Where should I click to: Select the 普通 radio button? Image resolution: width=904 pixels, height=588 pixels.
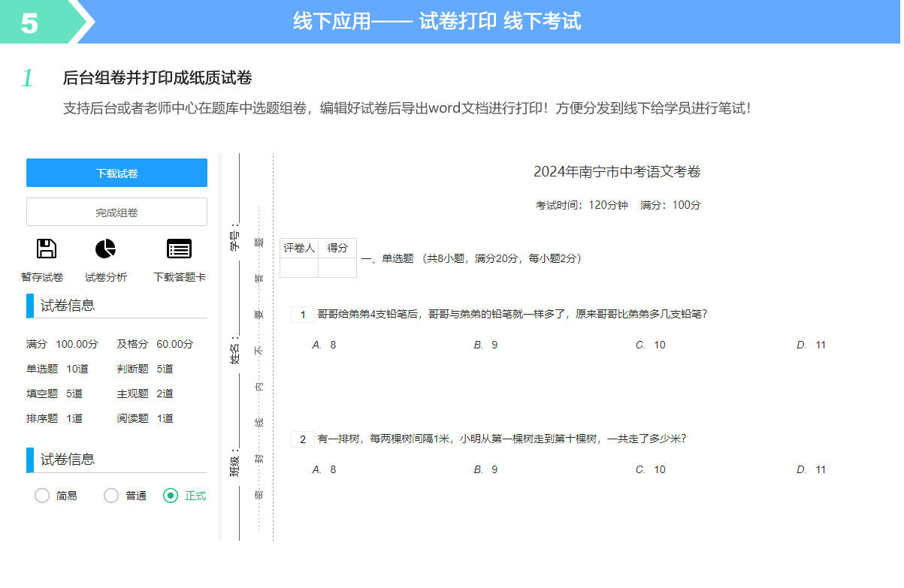click(111, 496)
